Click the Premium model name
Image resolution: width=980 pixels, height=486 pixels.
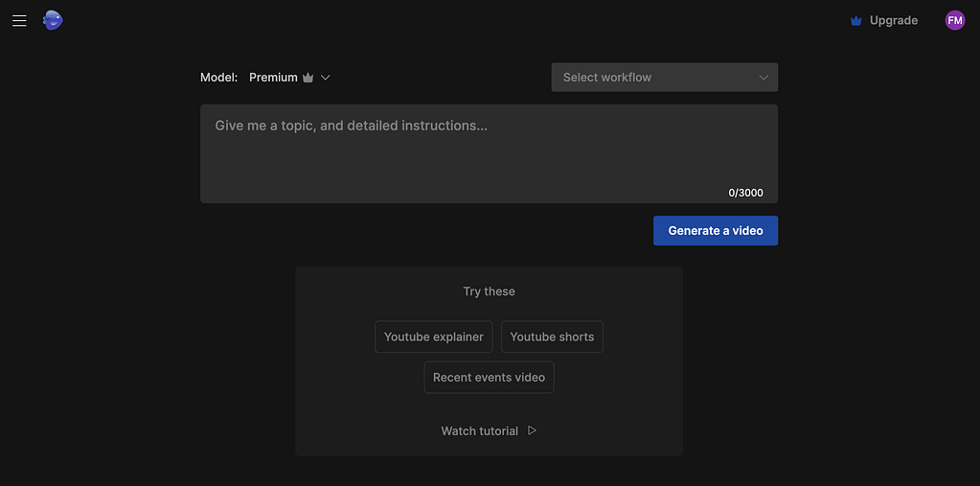(x=273, y=78)
